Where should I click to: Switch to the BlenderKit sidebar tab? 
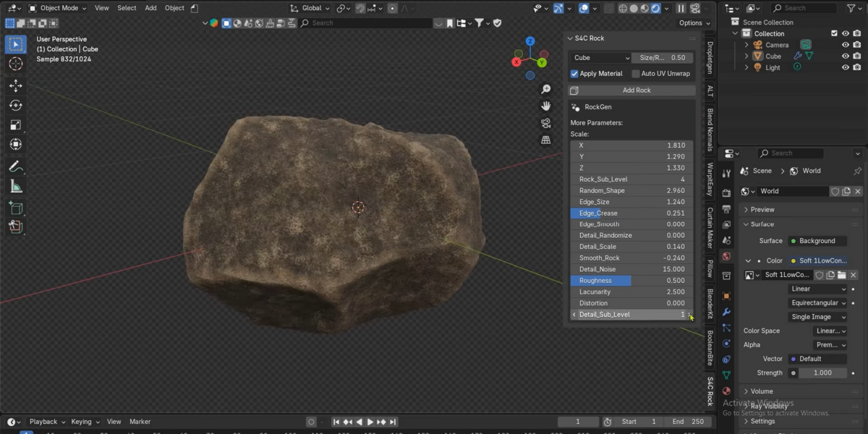(710, 305)
